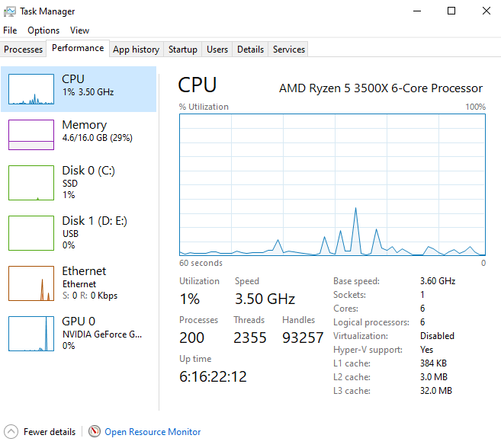Select Disk 1 (D: E:) USB graph
Screen dimensions: 501x448
(31, 233)
